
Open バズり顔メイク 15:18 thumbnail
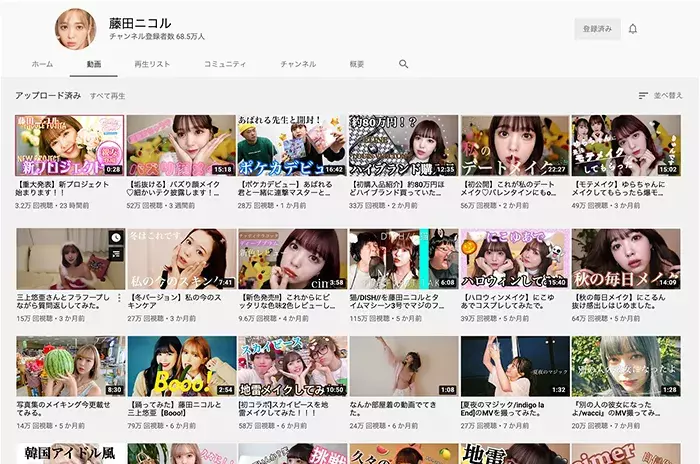(181, 146)
